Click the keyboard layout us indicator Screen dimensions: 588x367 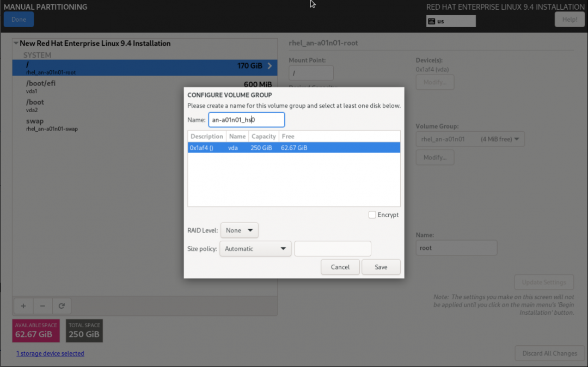pos(451,21)
